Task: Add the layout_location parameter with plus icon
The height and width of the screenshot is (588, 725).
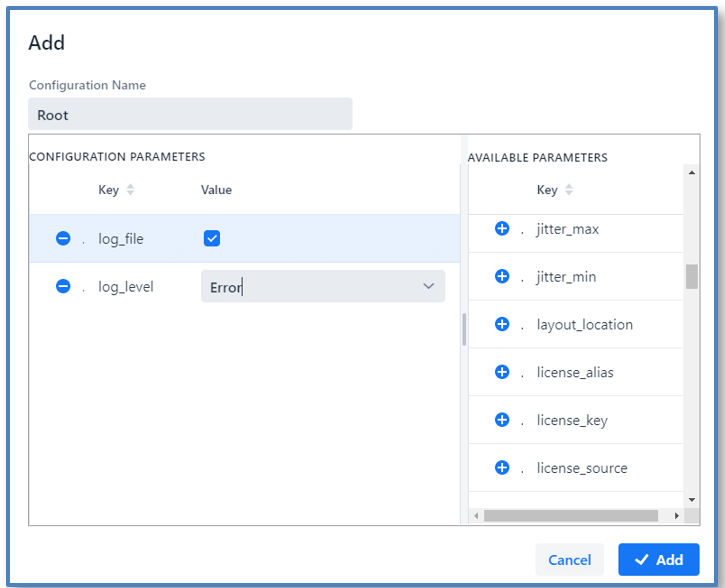Action: tap(502, 324)
